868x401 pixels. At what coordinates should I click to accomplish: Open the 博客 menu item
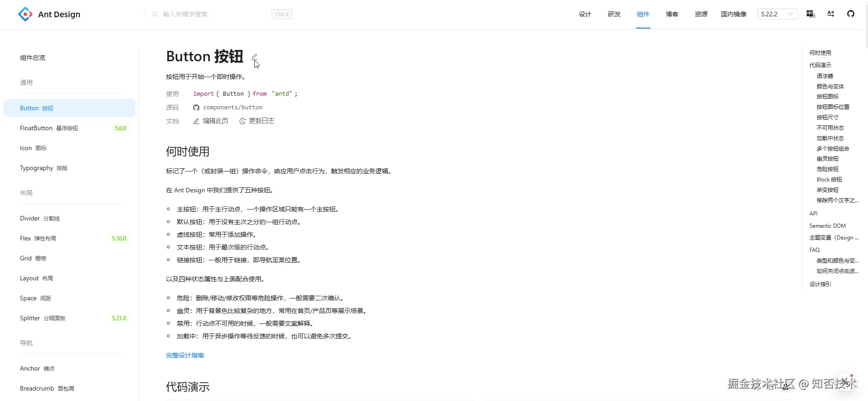tap(672, 14)
